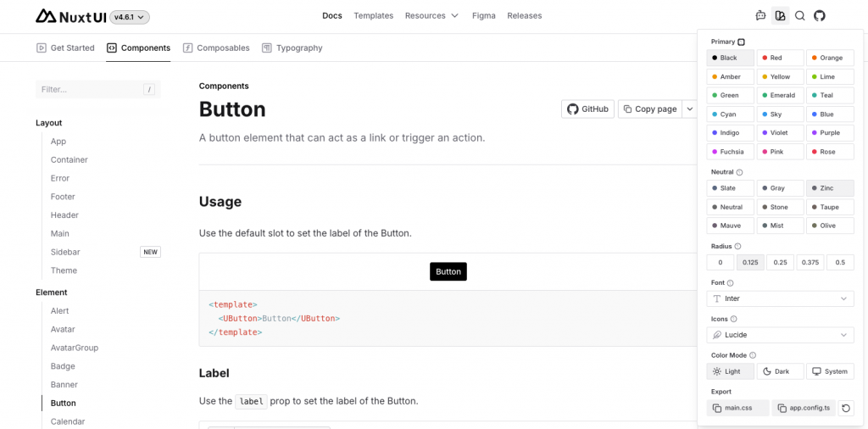
Task: Open the AI chat bot icon in header
Action: click(x=760, y=15)
